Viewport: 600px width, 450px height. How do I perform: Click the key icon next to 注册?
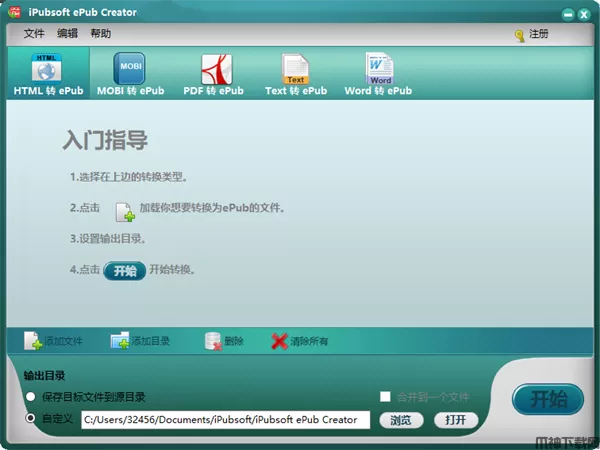519,36
